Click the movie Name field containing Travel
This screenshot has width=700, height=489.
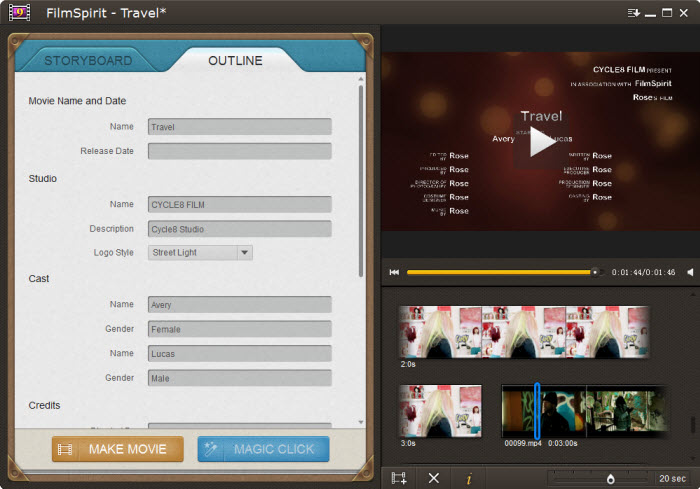point(239,127)
